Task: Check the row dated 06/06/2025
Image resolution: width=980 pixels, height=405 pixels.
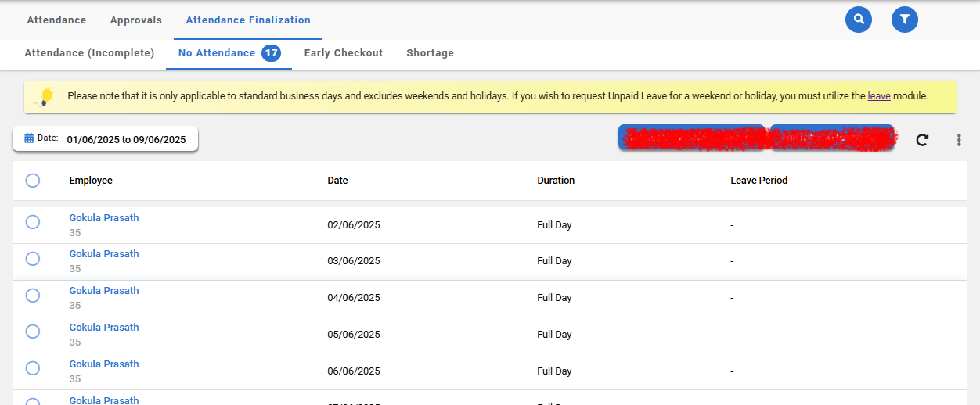Action: click(x=33, y=368)
